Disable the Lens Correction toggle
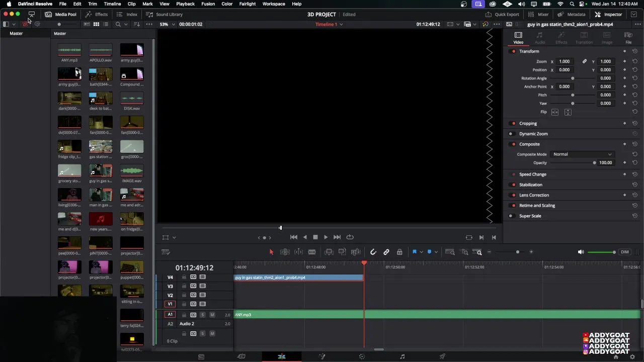The width and height of the screenshot is (644, 362). coord(513,195)
